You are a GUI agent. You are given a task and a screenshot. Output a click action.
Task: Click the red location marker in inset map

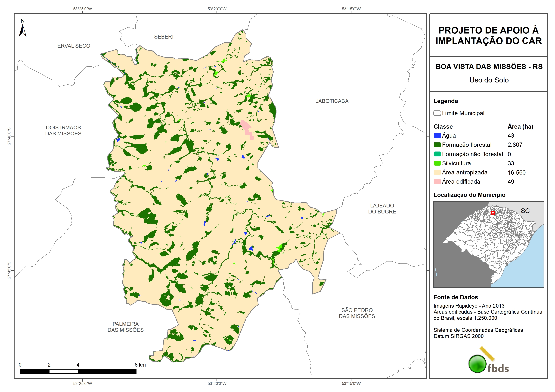coord(493,213)
